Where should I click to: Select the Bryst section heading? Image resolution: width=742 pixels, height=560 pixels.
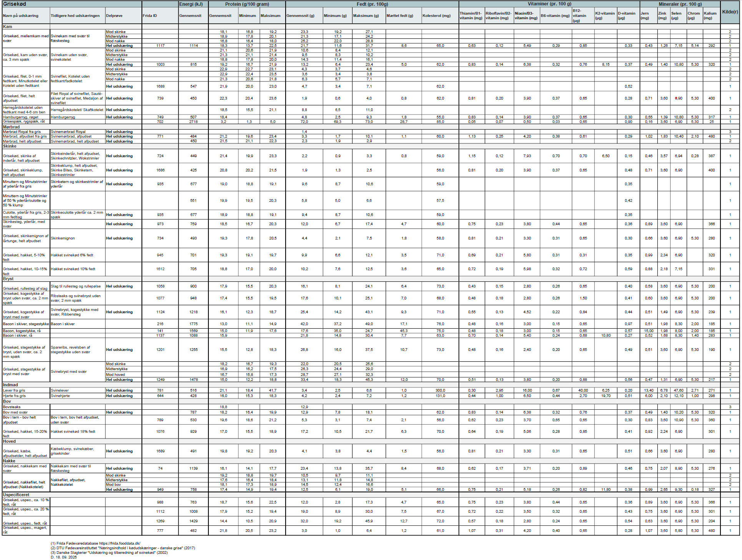pyautogui.click(x=8, y=279)
